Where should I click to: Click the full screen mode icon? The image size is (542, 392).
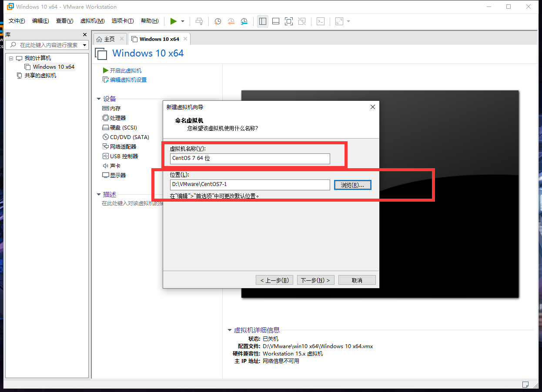pyautogui.click(x=289, y=21)
